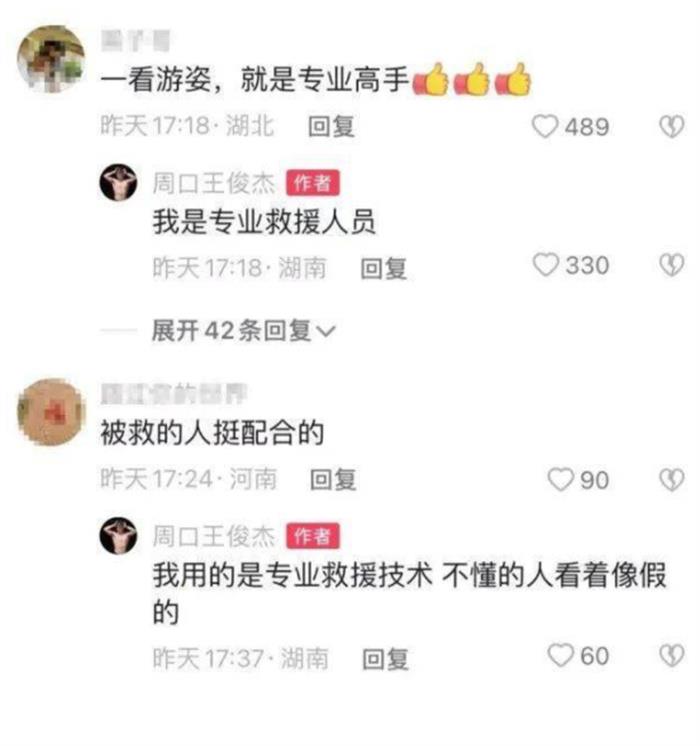Select the 一看游姿，就是专业高手 comment text
Screen dimensions: 700x746
pos(255,79)
